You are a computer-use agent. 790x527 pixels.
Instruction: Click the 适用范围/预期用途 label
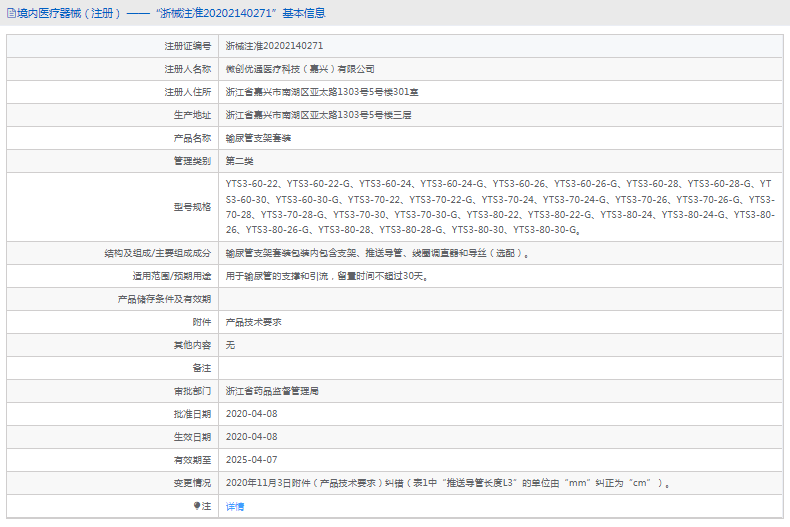pyautogui.click(x=172, y=276)
